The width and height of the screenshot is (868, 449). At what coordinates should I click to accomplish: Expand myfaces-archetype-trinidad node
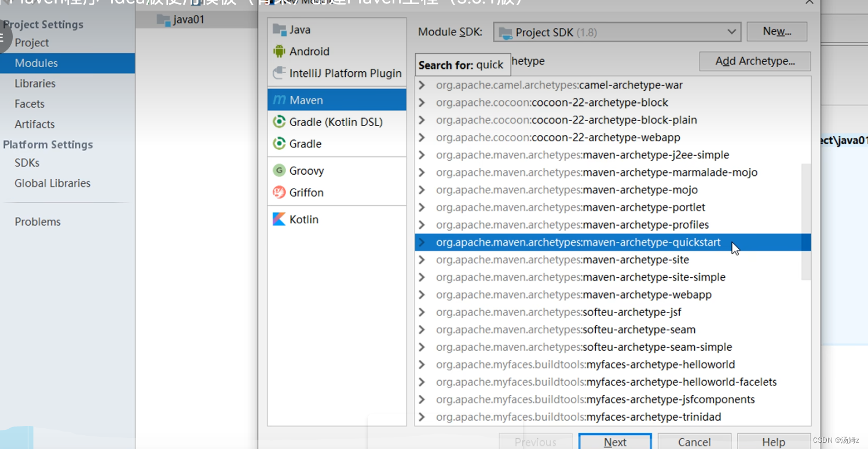tap(422, 417)
